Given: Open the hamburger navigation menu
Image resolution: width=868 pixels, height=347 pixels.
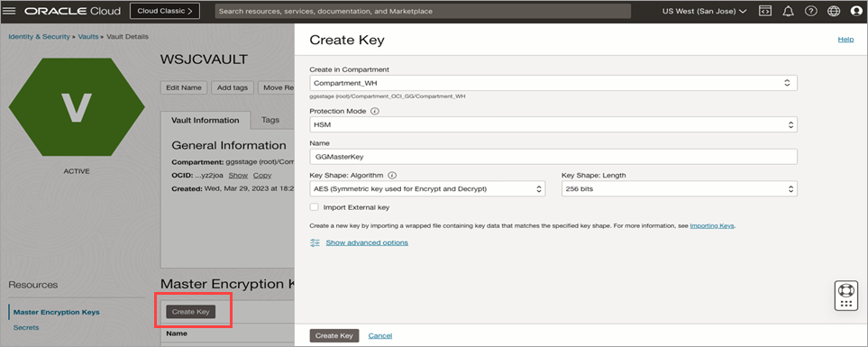Looking at the screenshot, I should coord(9,11).
